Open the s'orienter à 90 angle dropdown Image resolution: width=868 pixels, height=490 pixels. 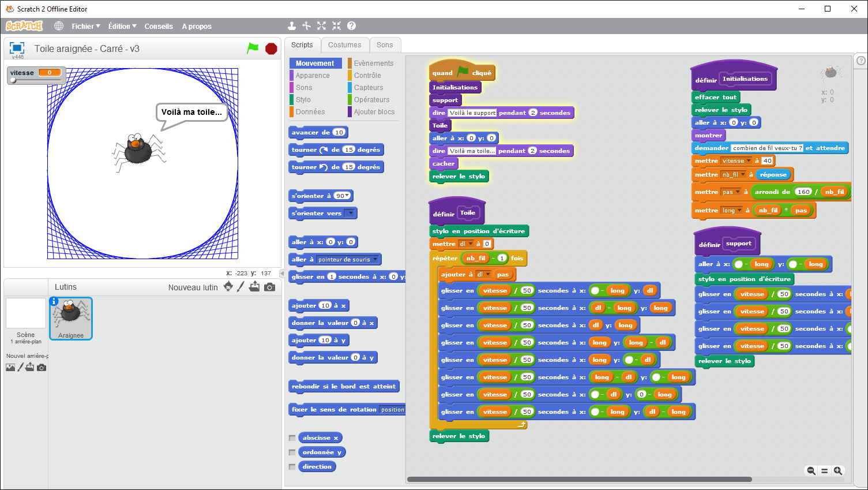pyautogui.click(x=347, y=196)
